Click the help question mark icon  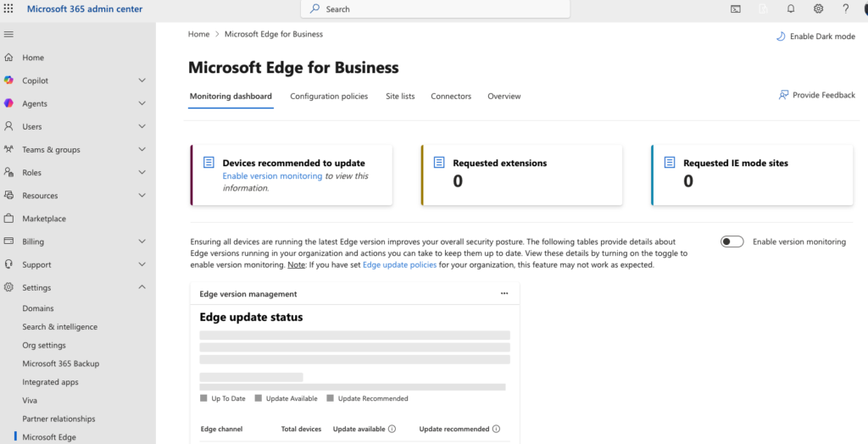pos(845,8)
